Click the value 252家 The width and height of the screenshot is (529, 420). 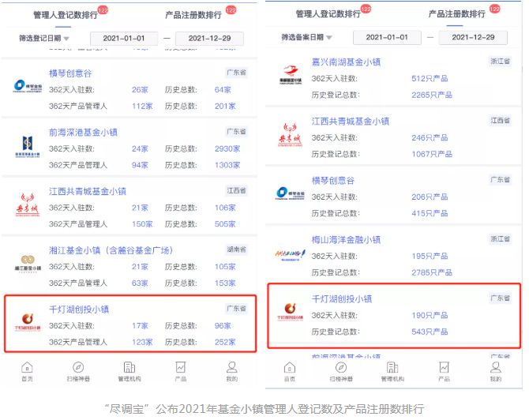225,342
